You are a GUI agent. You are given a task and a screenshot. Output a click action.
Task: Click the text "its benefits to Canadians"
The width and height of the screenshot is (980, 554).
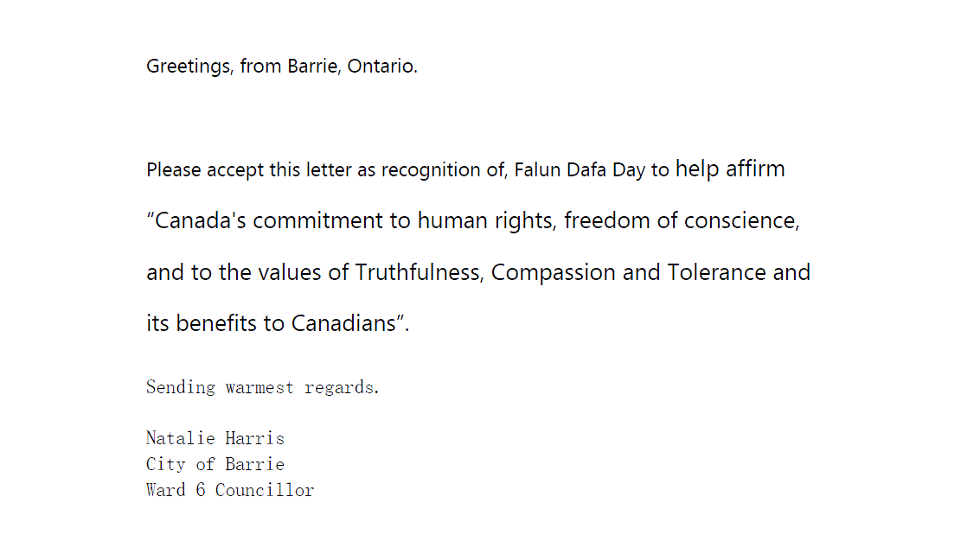pyautogui.click(x=271, y=324)
